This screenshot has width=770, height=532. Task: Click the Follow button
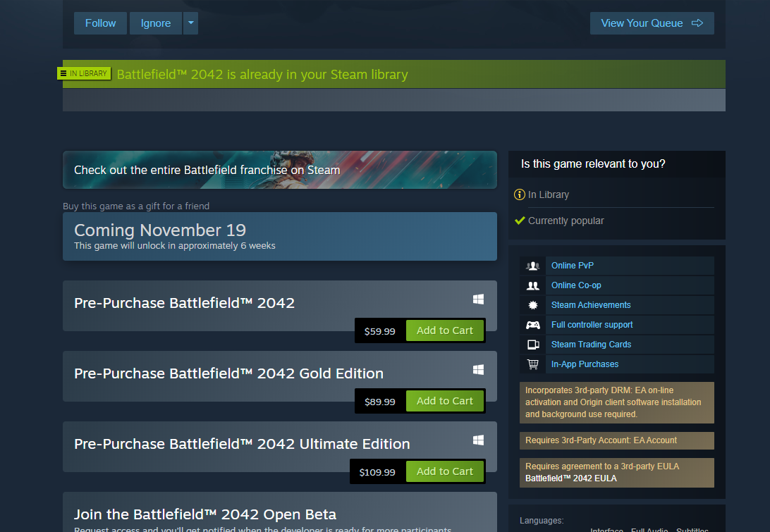pos(100,23)
